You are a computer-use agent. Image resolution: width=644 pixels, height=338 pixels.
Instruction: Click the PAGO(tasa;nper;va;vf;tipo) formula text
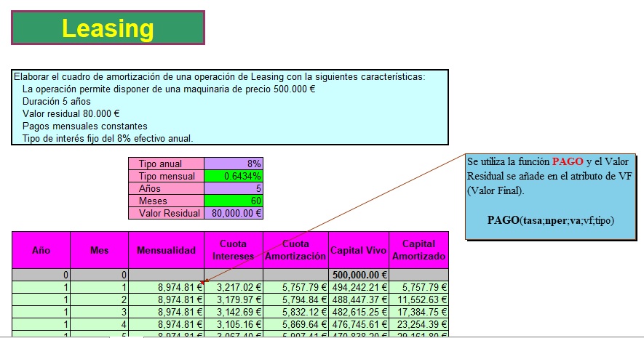point(550,220)
